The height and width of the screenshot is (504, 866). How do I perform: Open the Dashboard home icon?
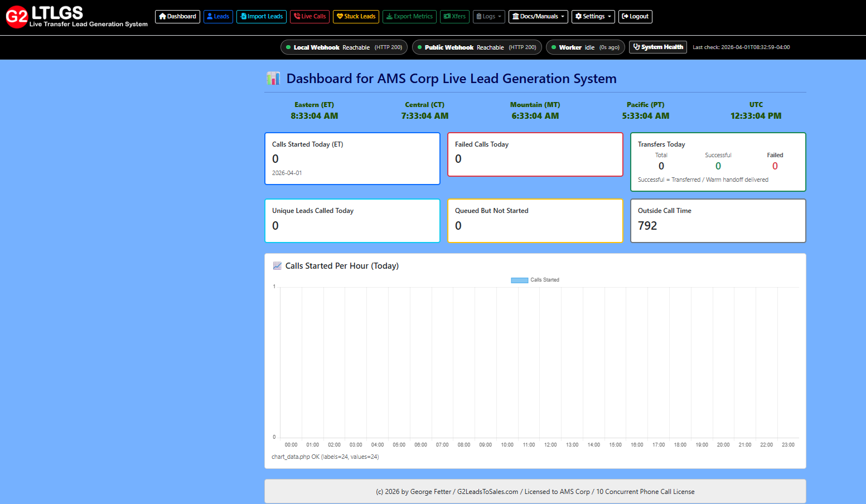coord(163,17)
